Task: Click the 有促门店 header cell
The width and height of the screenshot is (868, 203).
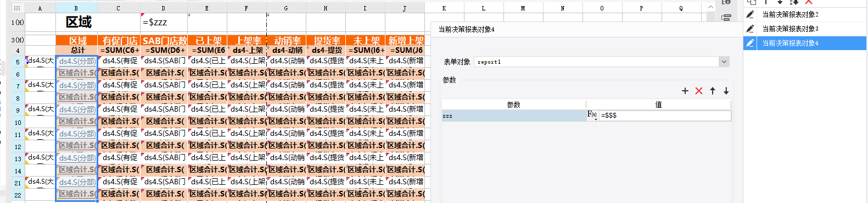Action: tap(119, 40)
